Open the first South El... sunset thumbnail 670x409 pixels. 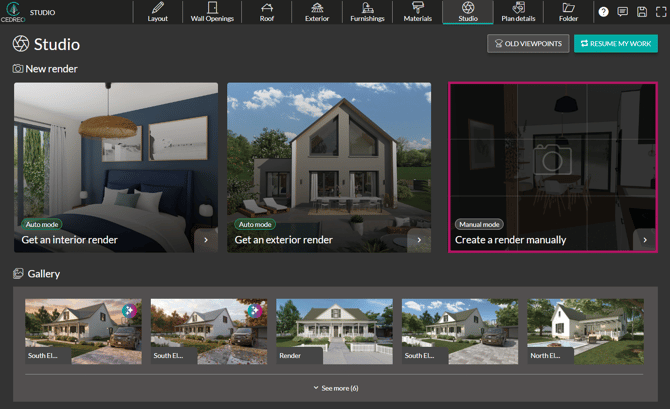click(83, 331)
